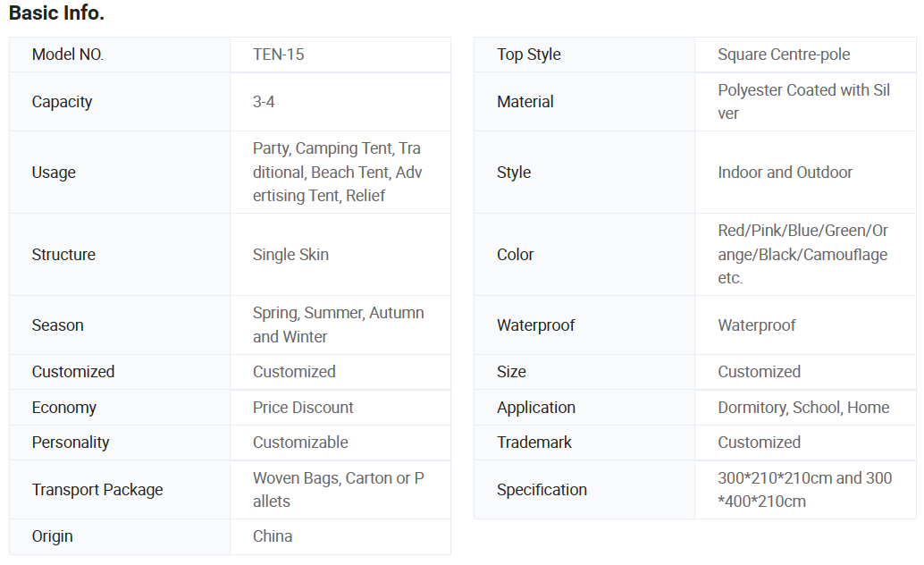Click the Season row label
The image size is (924, 565).
tap(57, 325)
